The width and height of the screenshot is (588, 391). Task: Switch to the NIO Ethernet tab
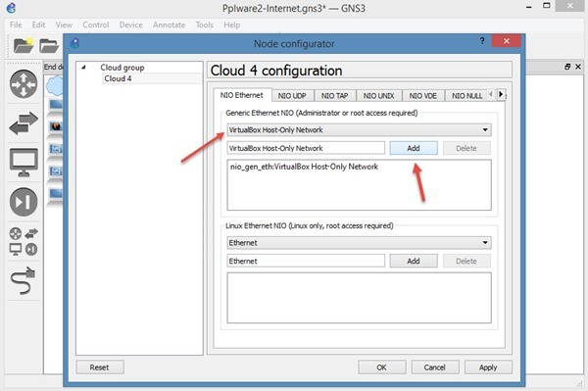click(242, 95)
